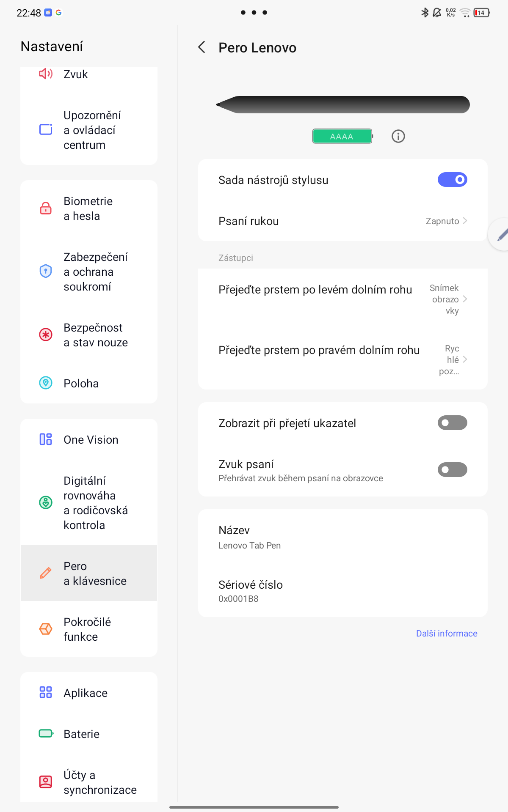Enable Zobrazit při přejetí ukazatel switch
The image size is (508, 812).
point(452,423)
